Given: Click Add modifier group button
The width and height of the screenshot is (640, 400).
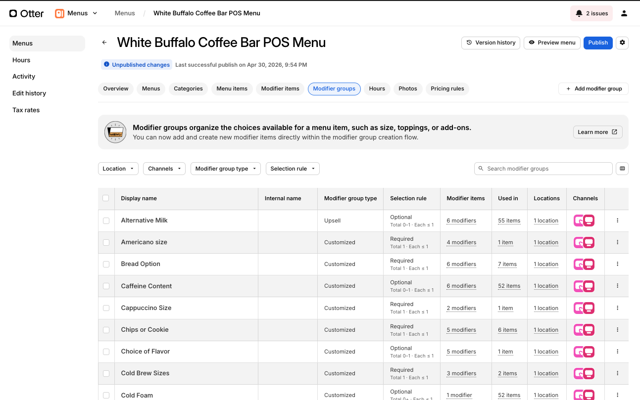Looking at the screenshot, I should [593, 89].
